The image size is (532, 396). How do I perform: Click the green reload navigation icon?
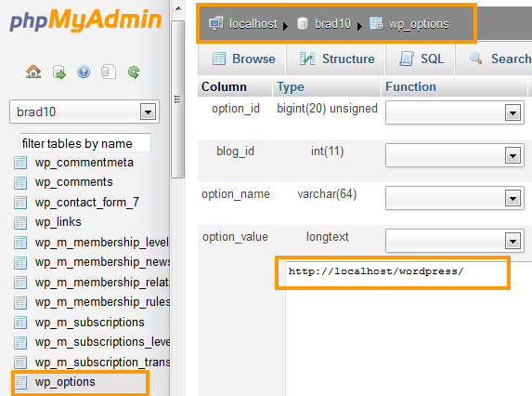point(134,72)
